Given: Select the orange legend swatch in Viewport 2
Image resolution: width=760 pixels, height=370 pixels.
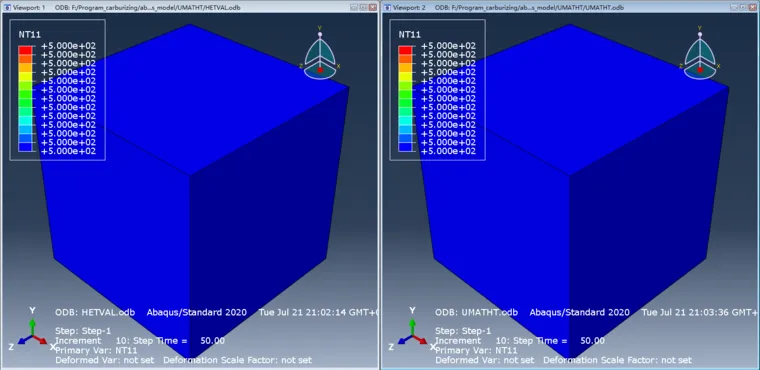Looking at the screenshot, I should tap(405, 59).
